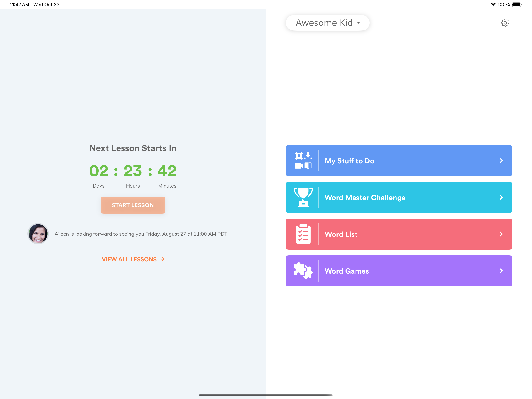
Task: Open the Word List menu item
Action: click(399, 234)
